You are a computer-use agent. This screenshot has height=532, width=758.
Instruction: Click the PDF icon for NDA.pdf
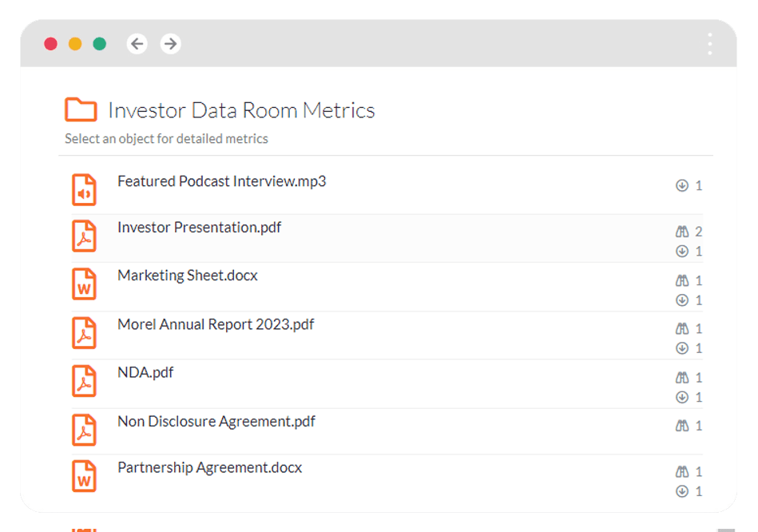pyautogui.click(x=84, y=381)
